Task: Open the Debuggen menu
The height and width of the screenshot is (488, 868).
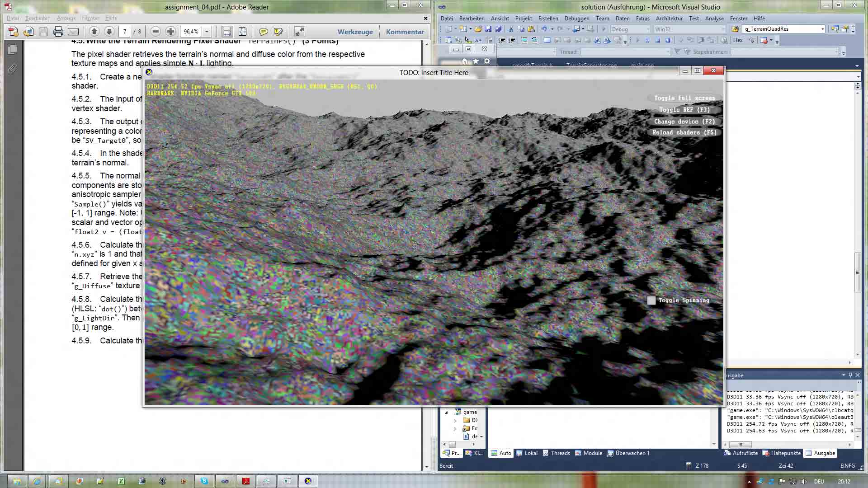Action: [576, 19]
